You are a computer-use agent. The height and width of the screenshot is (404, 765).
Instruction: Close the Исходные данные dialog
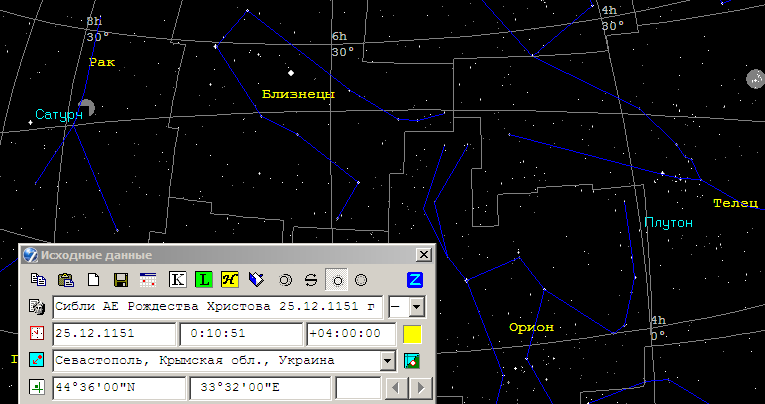tap(424, 255)
